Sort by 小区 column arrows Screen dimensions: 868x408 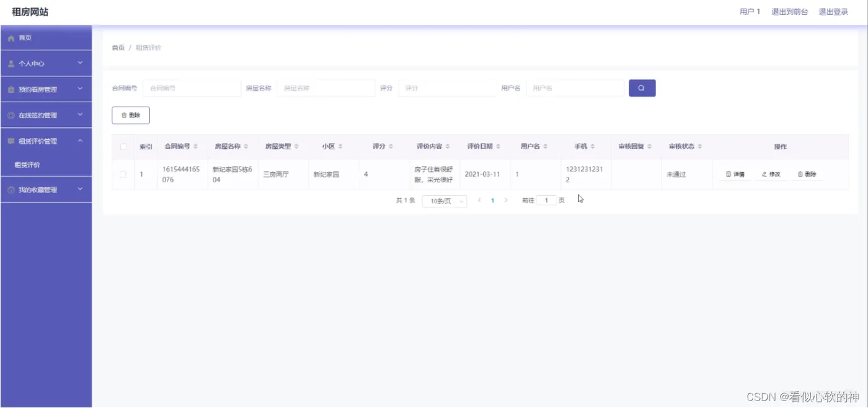point(341,147)
